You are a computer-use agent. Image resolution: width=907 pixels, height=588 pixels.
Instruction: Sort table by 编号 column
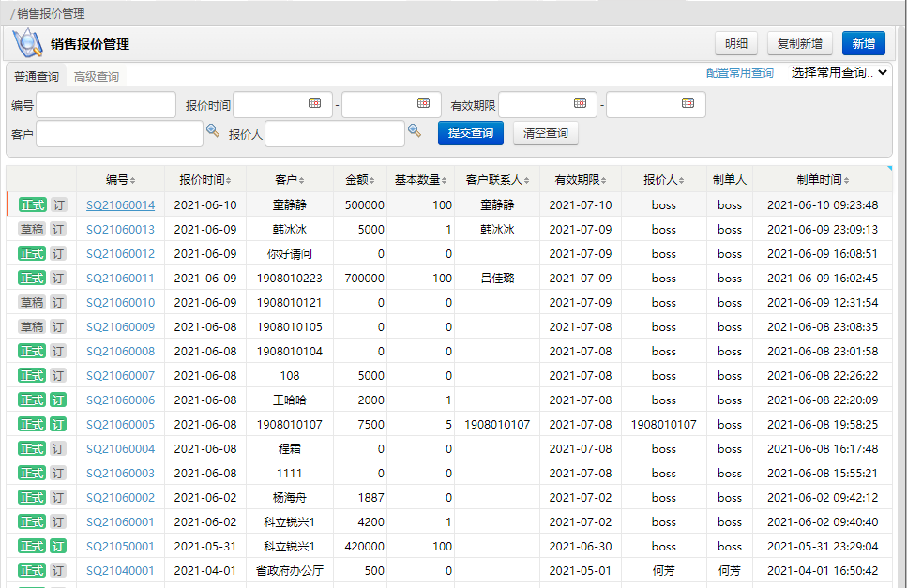(120, 180)
